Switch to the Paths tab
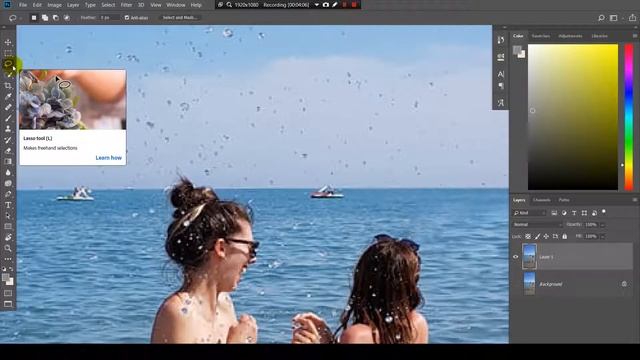 564,200
